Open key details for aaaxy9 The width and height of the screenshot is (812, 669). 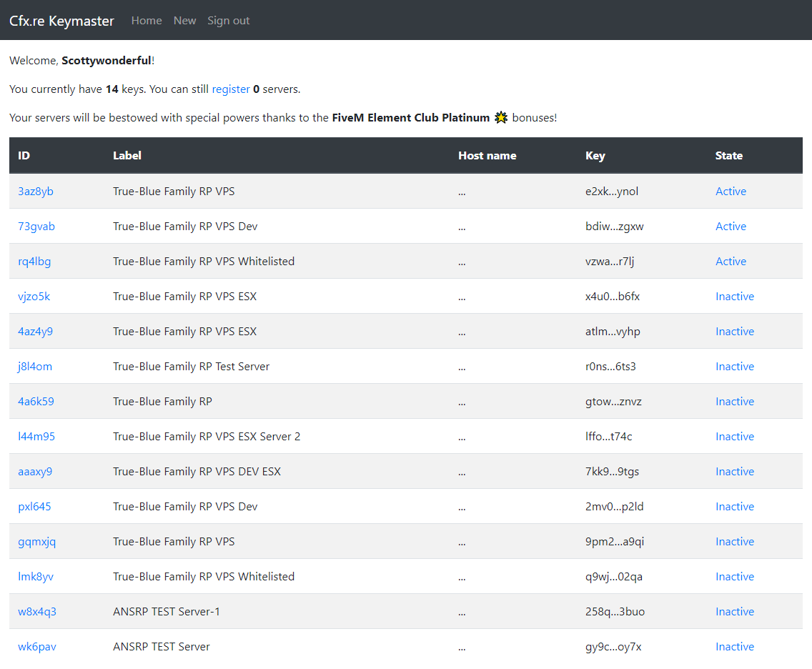(35, 471)
